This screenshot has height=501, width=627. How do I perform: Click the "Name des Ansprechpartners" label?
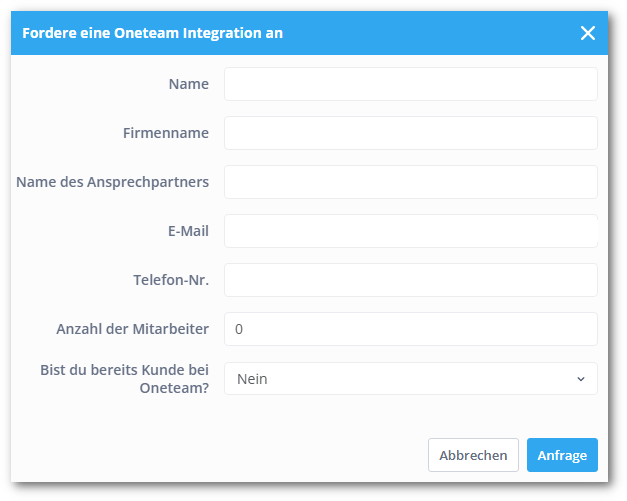point(112,182)
